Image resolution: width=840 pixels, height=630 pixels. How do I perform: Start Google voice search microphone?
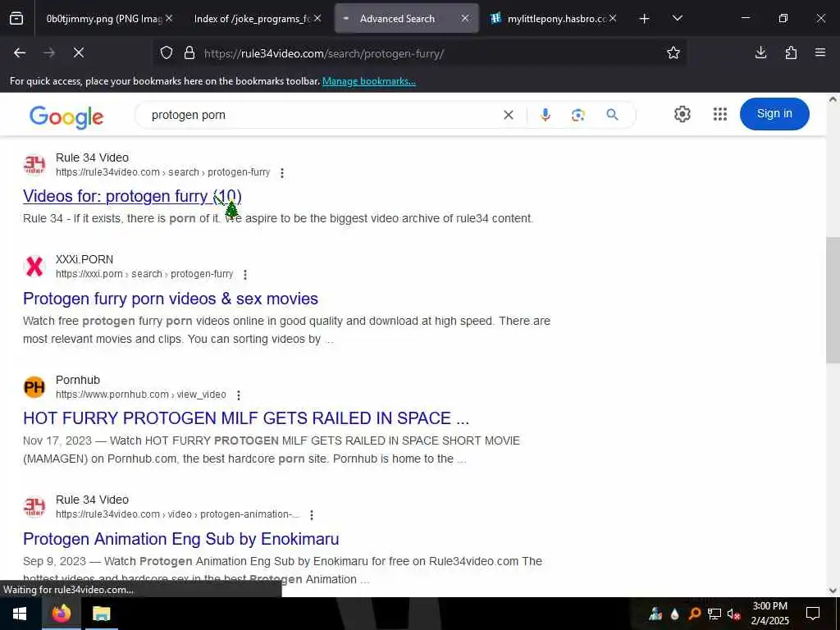[x=546, y=115]
